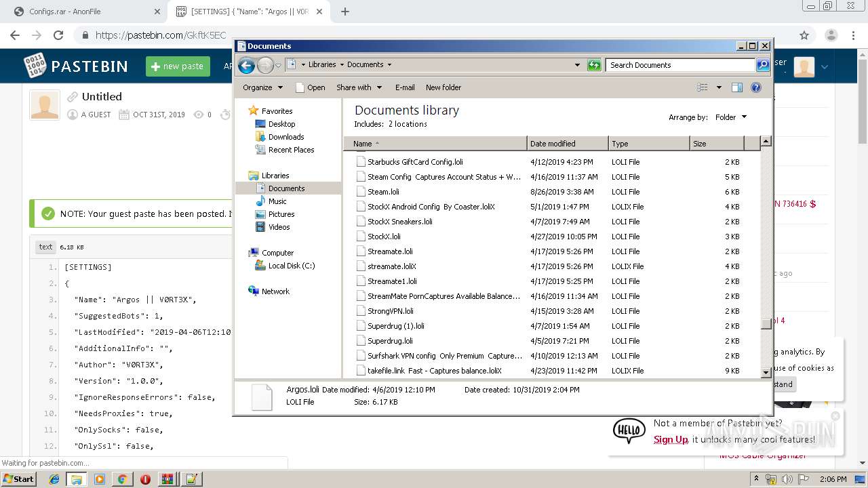868x488 pixels.
Task: Click the Explorer back navigation arrow
Action: point(247,65)
